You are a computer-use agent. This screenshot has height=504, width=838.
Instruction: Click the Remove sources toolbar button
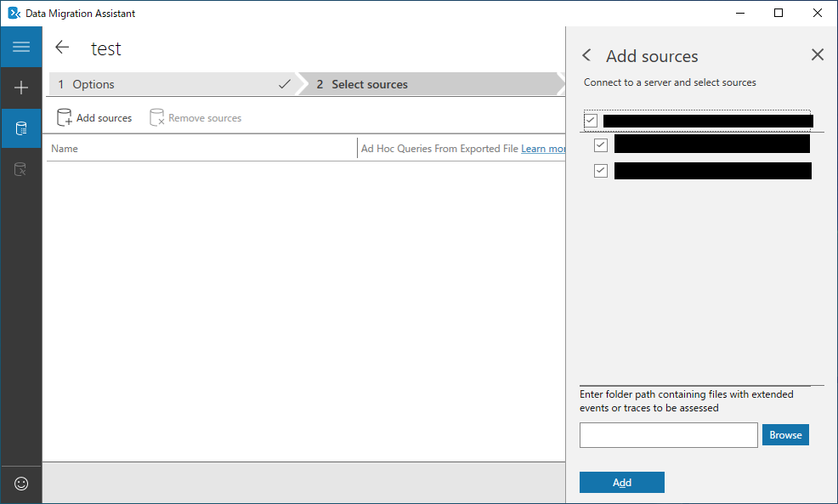pos(195,117)
